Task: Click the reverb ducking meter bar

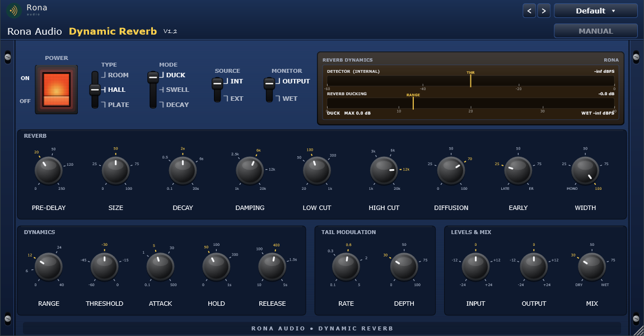Action: (470, 103)
